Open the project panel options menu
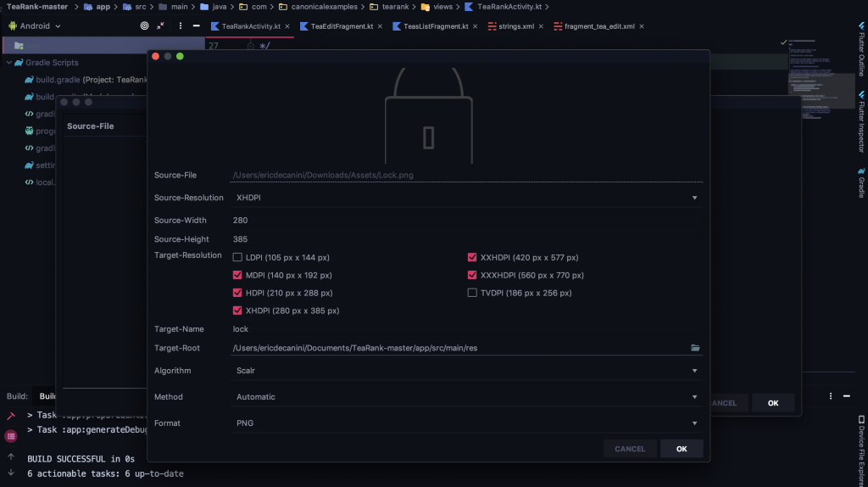 [x=181, y=25]
